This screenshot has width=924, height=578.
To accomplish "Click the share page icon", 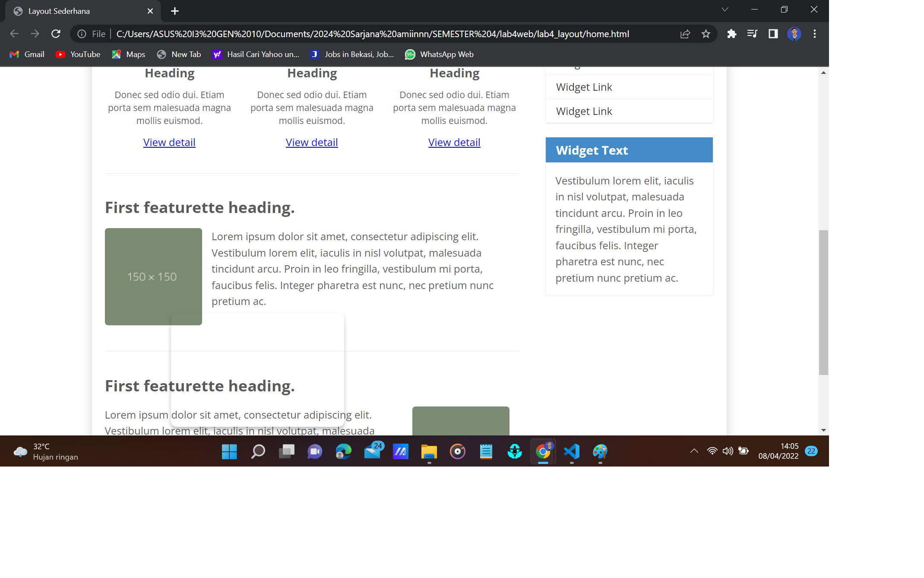I will tap(685, 34).
